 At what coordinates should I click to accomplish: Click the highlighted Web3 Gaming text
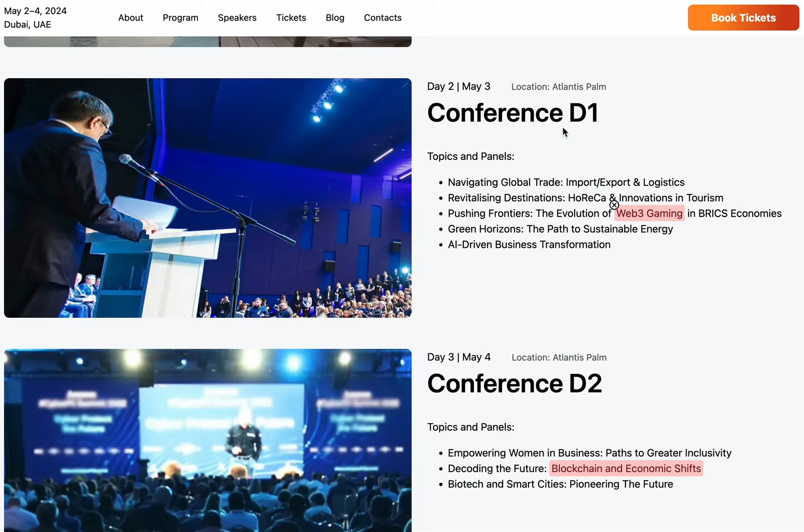pyautogui.click(x=649, y=214)
